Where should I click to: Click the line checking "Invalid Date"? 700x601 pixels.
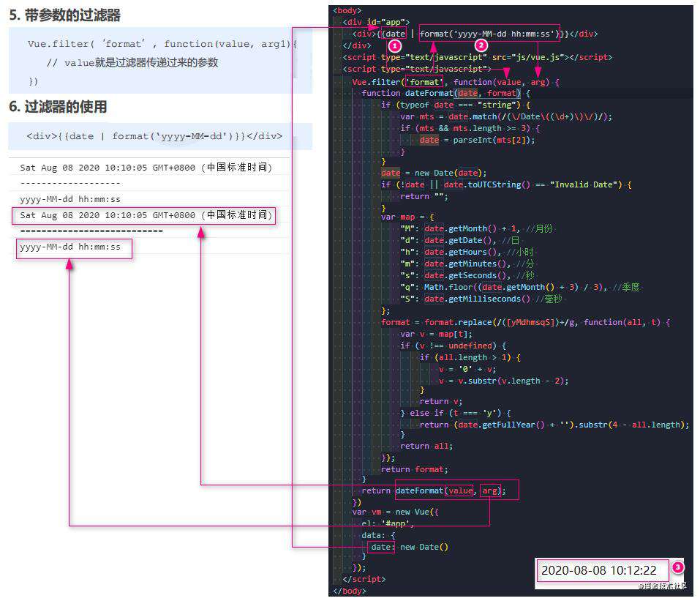(506, 184)
